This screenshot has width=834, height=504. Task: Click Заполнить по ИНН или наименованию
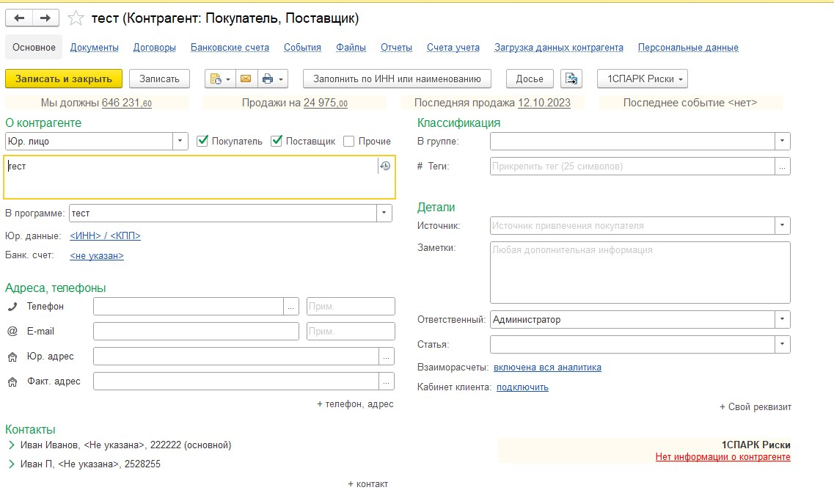coord(397,78)
